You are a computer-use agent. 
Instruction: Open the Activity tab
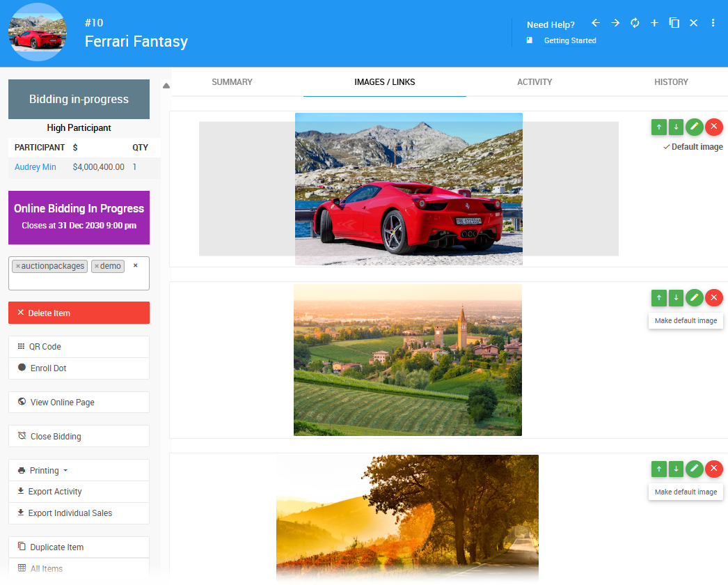(x=535, y=81)
